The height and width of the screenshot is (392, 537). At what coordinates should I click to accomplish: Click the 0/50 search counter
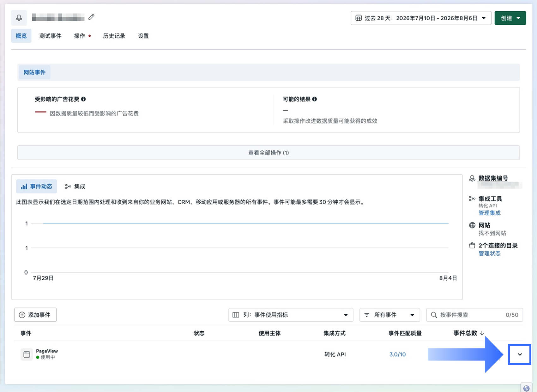[512, 315]
